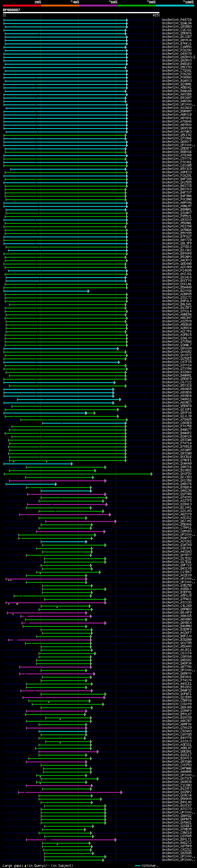Open hit UniRef100_P70758

177,426
